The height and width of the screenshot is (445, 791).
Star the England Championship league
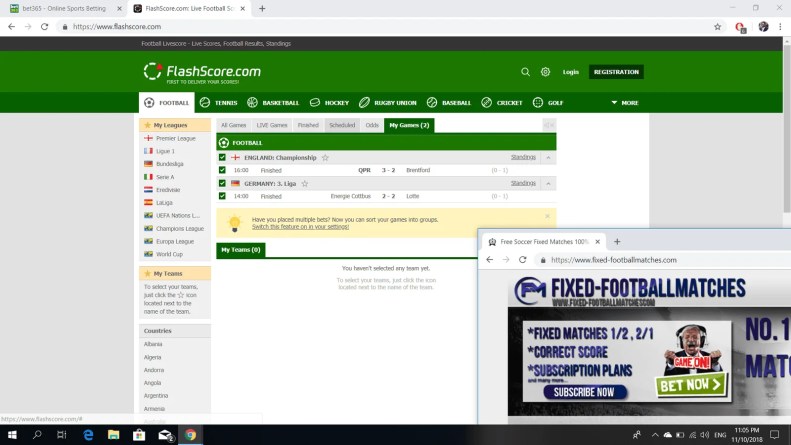click(325, 157)
